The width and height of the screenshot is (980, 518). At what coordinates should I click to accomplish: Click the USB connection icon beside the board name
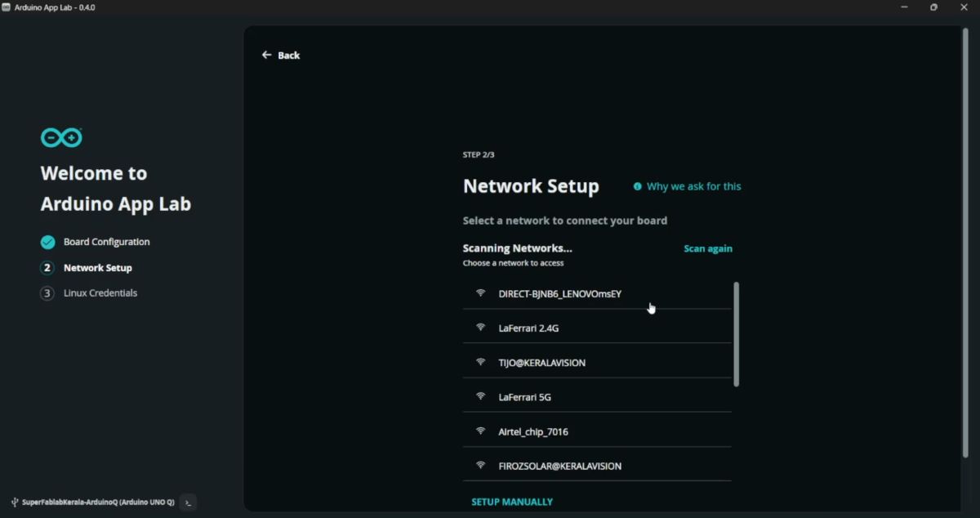click(x=13, y=502)
